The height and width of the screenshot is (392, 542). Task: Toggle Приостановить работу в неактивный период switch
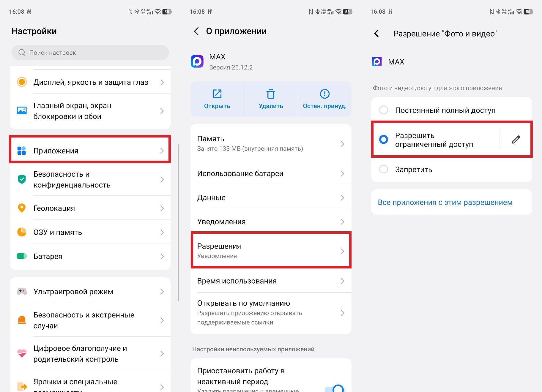pyautogui.click(x=335, y=388)
